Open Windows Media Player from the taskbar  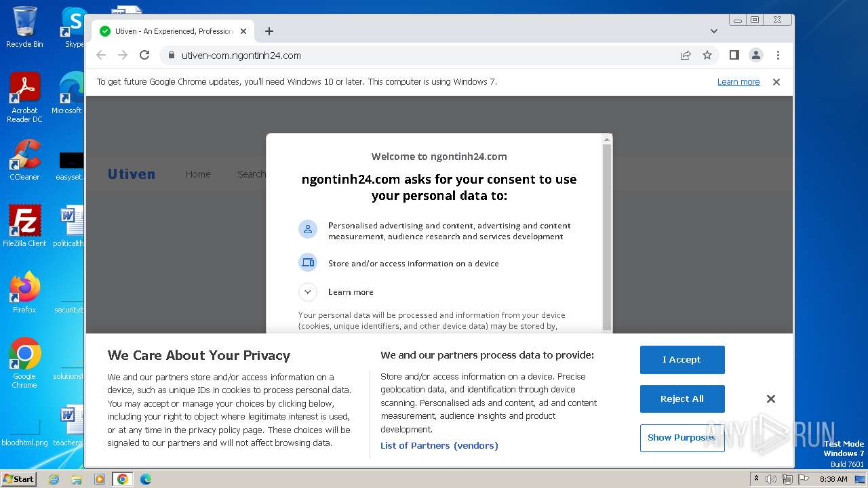(x=100, y=479)
